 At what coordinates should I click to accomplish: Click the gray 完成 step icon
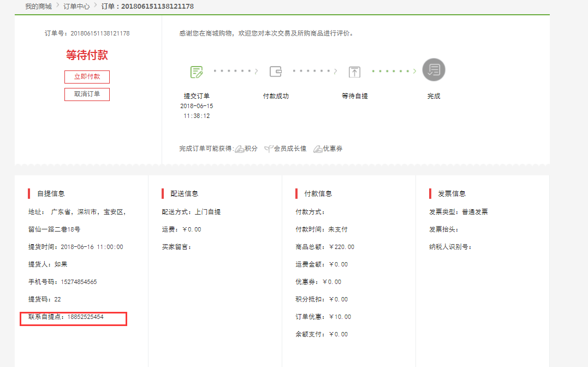pos(434,70)
